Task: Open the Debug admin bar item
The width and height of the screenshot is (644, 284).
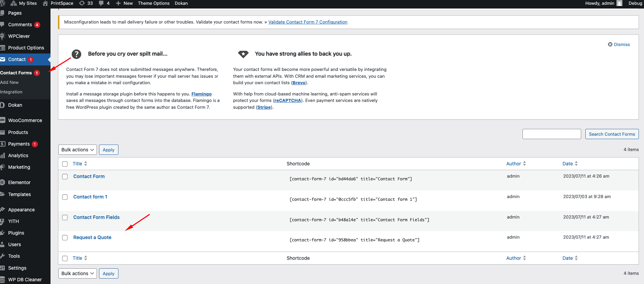Action: [635, 3]
